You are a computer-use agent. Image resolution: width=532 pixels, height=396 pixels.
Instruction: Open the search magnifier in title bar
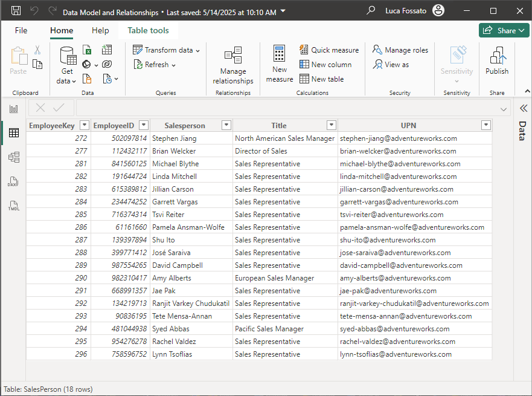tap(371, 10)
